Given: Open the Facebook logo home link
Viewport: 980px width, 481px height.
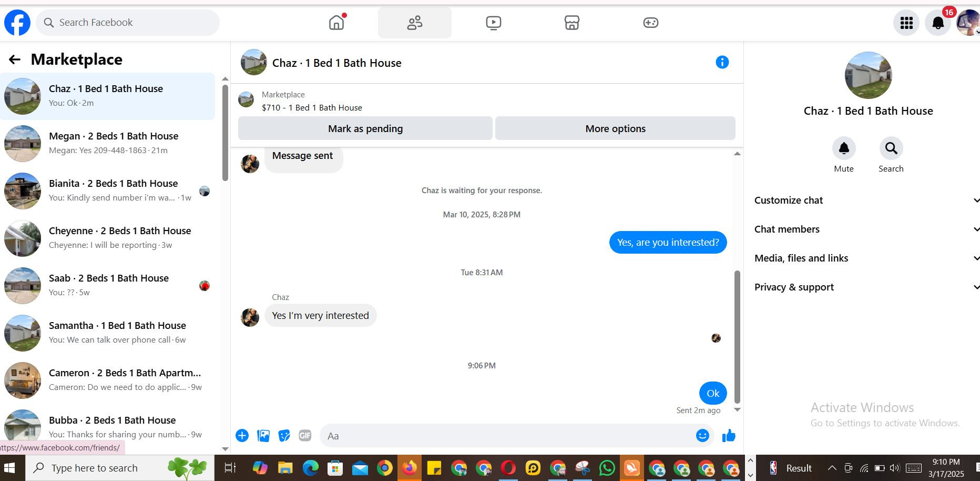Looking at the screenshot, I should (17, 23).
